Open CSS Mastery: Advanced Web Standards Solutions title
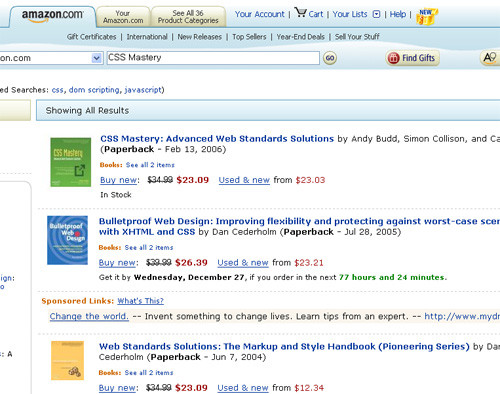Viewport: 500px width, 394px height. 217,138
